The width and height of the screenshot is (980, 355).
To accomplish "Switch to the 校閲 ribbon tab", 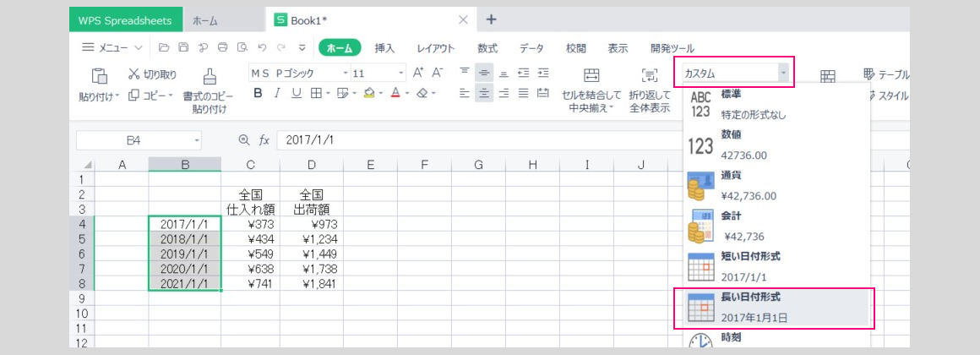I will click(575, 48).
